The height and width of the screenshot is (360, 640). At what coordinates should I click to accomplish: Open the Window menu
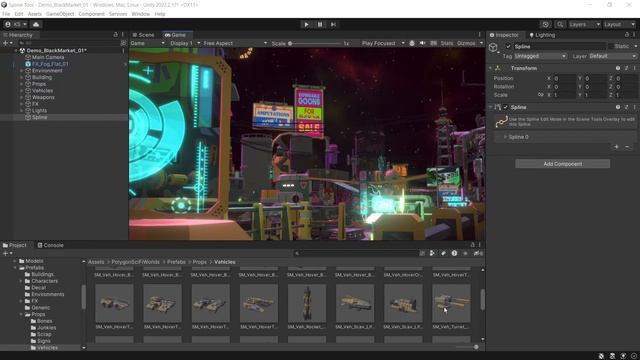coord(140,14)
